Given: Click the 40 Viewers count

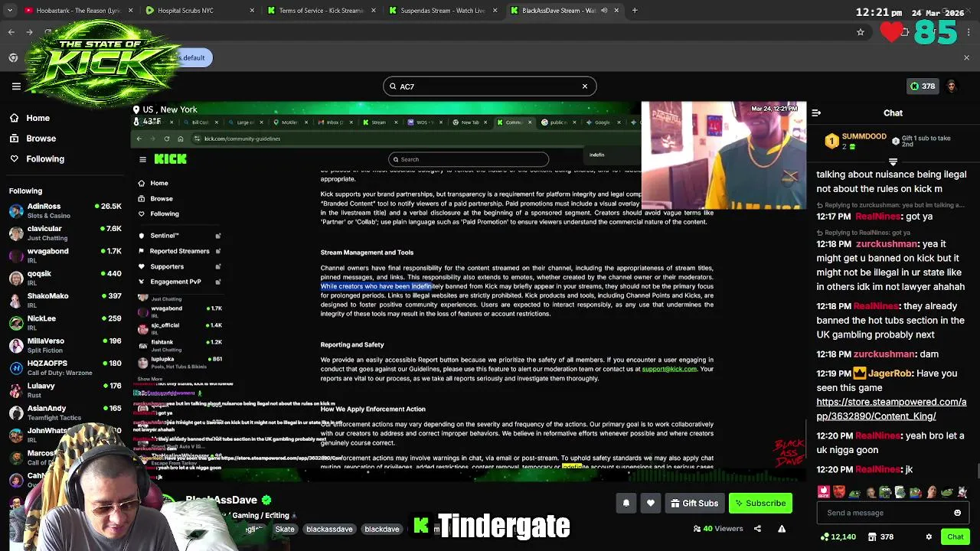Looking at the screenshot, I should point(718,529).
